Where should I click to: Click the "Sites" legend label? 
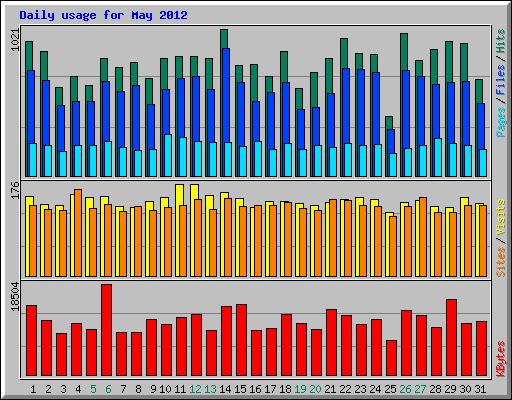501,262
